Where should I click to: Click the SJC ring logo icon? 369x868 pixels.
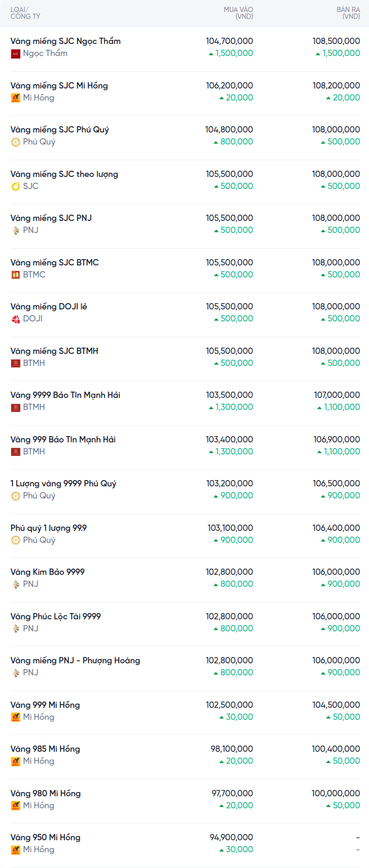point(16,186)
